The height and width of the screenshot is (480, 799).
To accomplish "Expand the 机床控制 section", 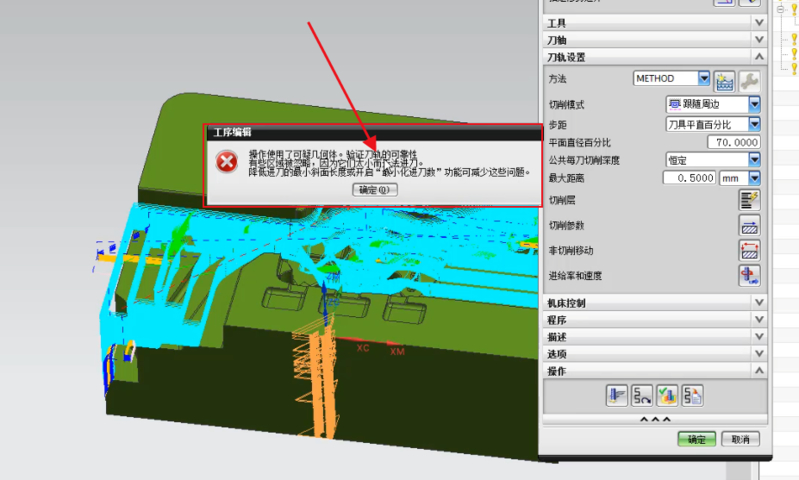I will [x=655, y=303].
